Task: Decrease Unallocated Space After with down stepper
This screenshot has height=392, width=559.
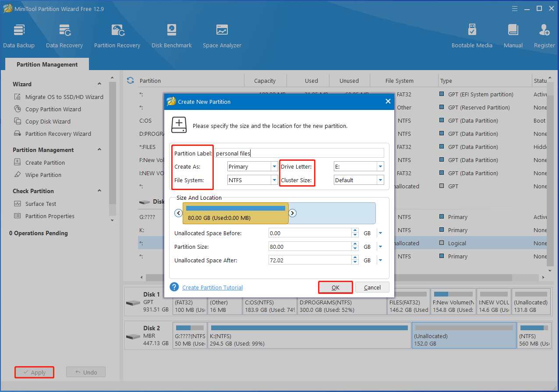Action: (x=355, y=263)
